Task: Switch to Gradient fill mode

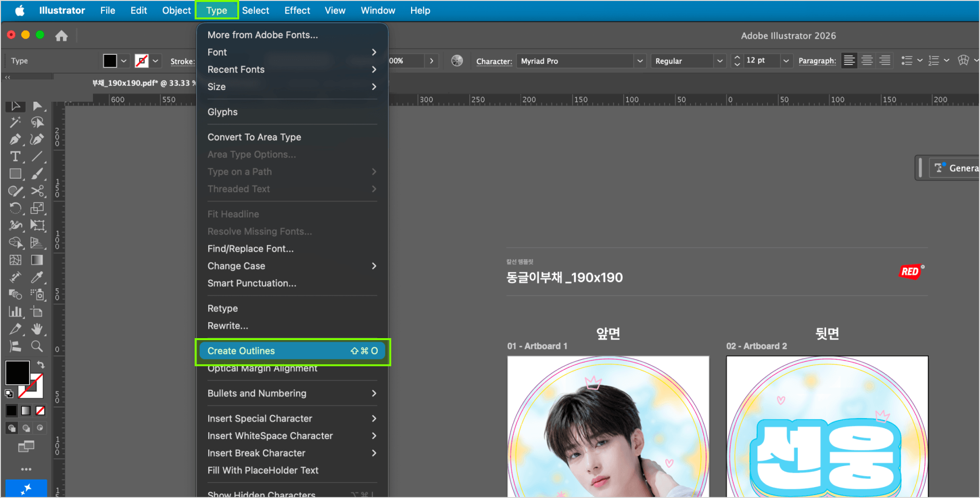Action: [26, 411]
